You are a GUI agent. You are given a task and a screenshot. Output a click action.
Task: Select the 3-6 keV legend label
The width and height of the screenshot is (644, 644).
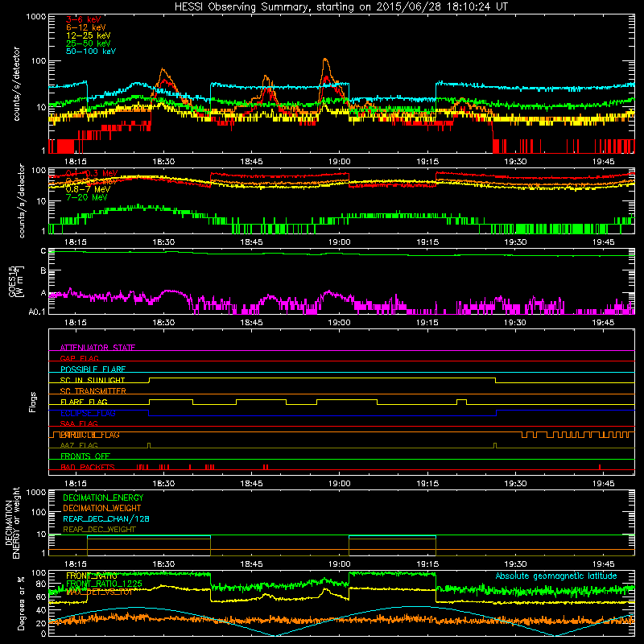(83, 19)
